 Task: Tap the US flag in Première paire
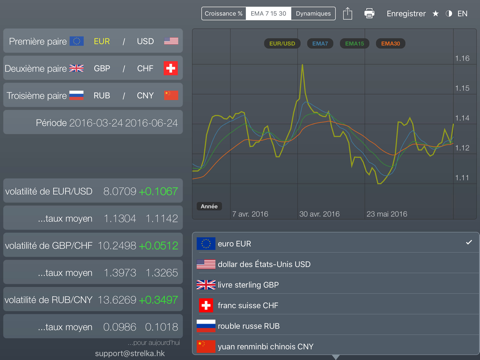click(x=171, y=41)
